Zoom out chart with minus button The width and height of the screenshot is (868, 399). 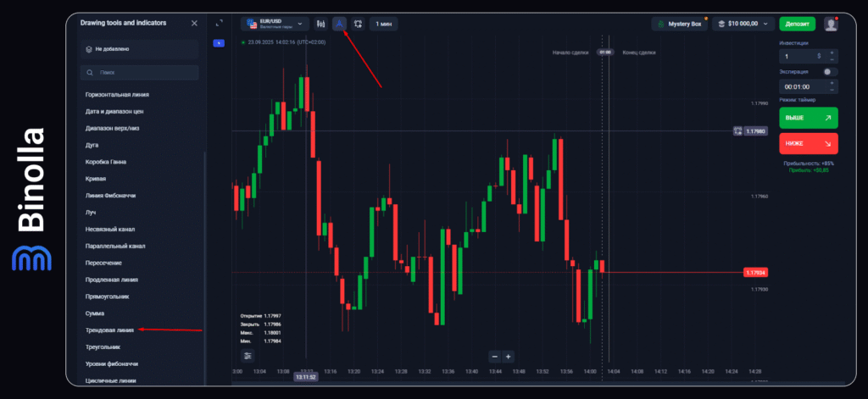pos(494,357)
